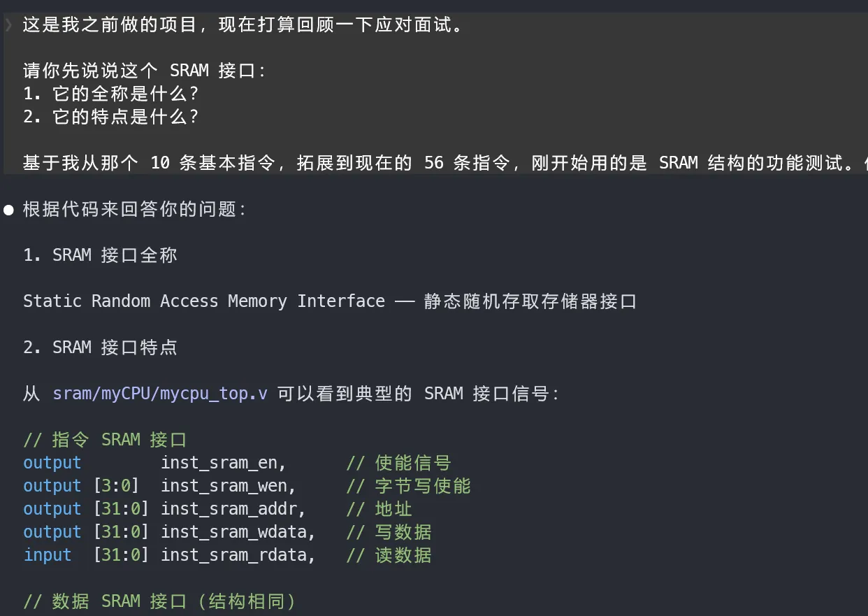Click the text 'Static Random Access Memory Interface'

point(203,301)
